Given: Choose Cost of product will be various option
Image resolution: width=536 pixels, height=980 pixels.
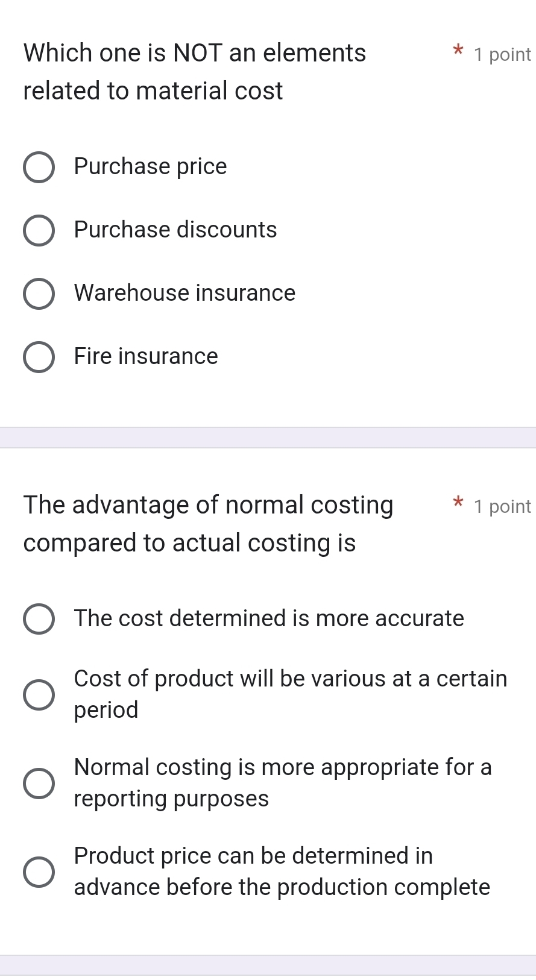Looking at the screenshot, I should [39, 694].
